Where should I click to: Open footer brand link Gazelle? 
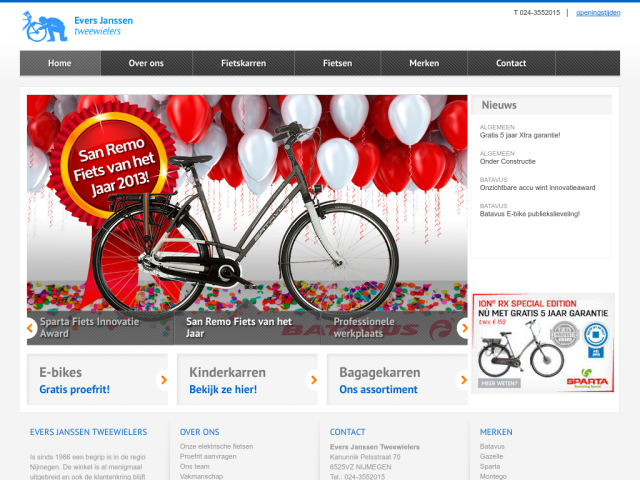pyautogui.click(x=491, y=456)
